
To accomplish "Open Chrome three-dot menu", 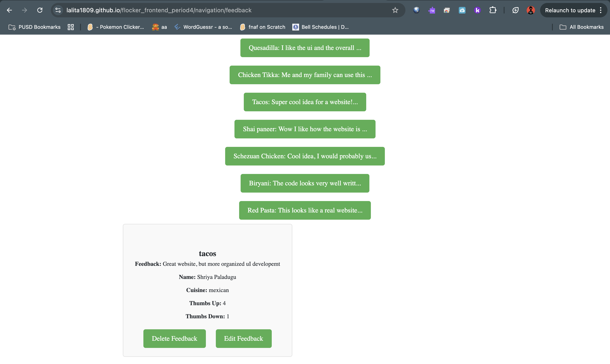I will 600,10.
